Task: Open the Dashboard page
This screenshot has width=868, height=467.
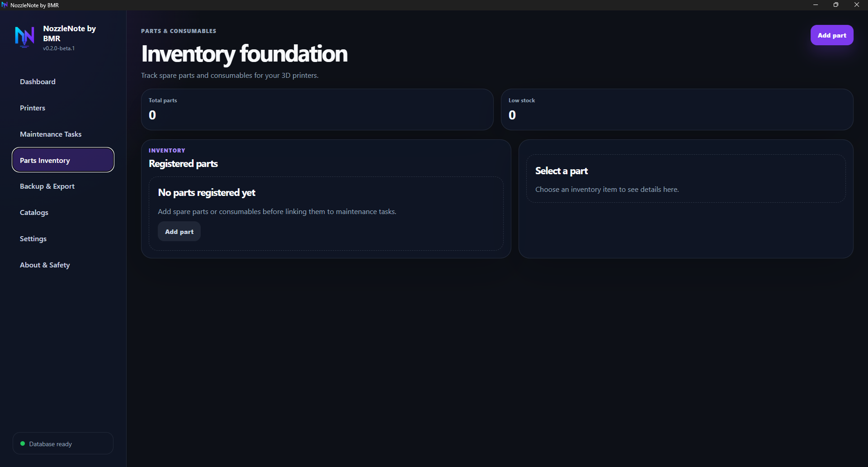Action: click(x=63, y=81)
